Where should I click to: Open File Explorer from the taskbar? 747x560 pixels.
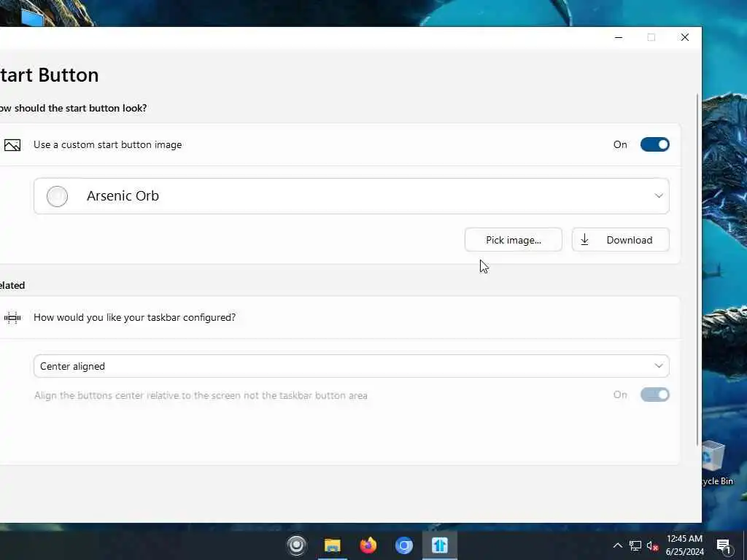[333, 545]
